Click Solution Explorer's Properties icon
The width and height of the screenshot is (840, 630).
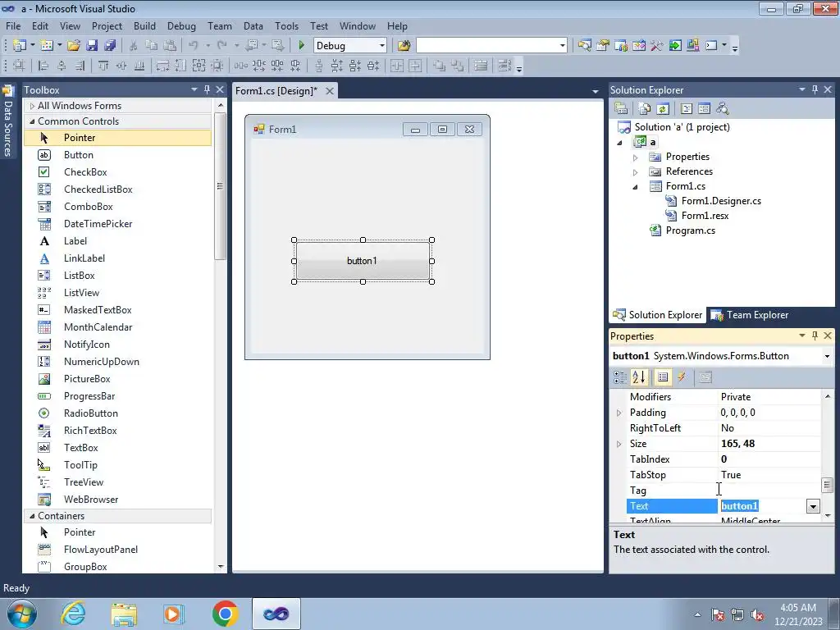(x=621, y=109)
